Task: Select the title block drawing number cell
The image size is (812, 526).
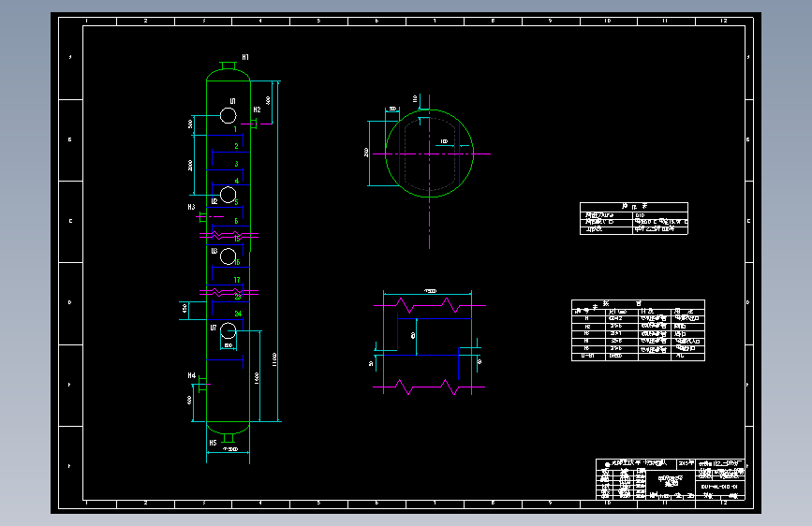Action: pos(719,487)
